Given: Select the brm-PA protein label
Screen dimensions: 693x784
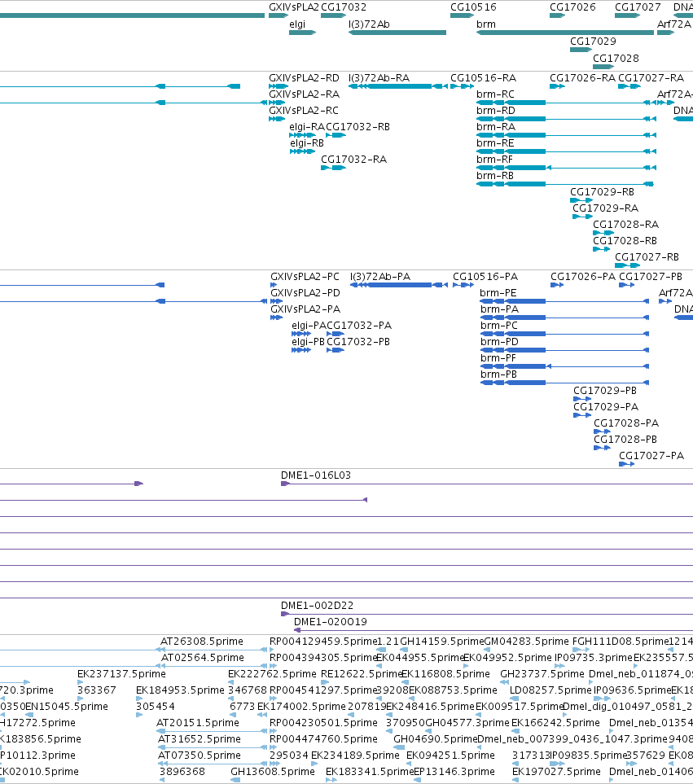Looking at the screenshot, I should [x=499, y=309].
